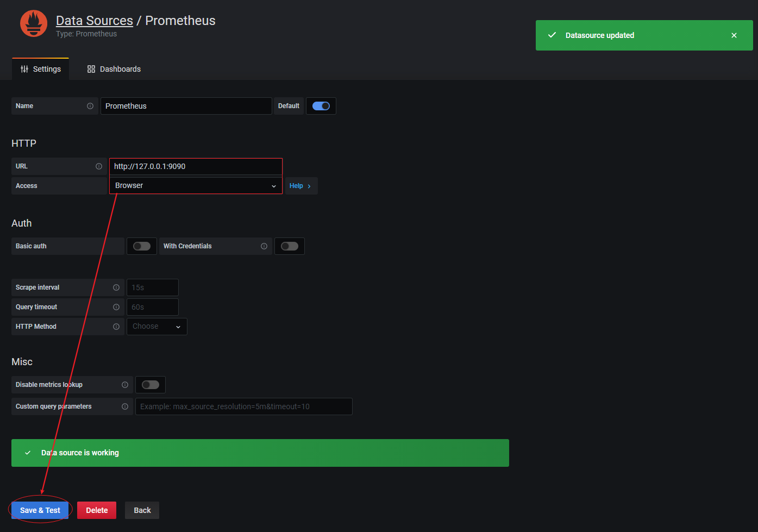Click the Misc section heading
758x532 pixels.
pos(22,362)
